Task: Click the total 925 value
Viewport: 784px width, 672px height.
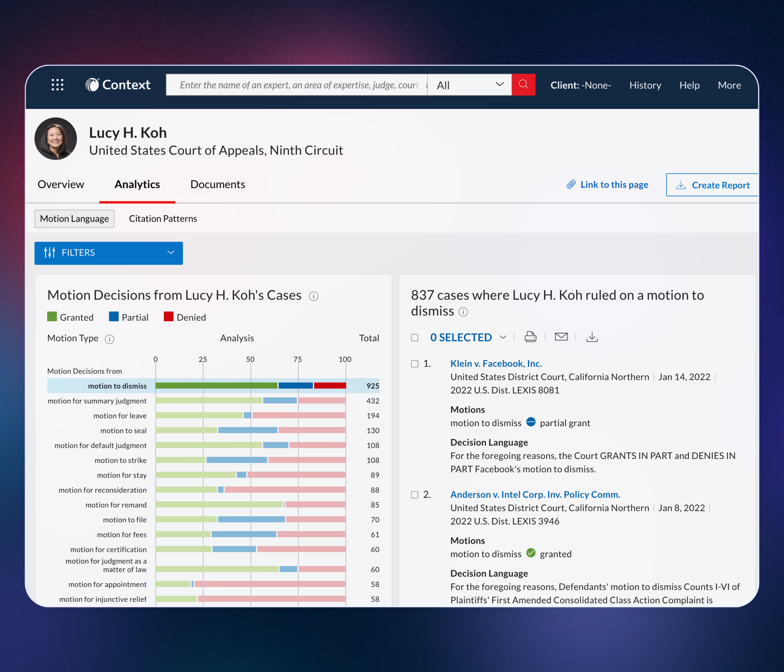Action: tap(373, 386)
